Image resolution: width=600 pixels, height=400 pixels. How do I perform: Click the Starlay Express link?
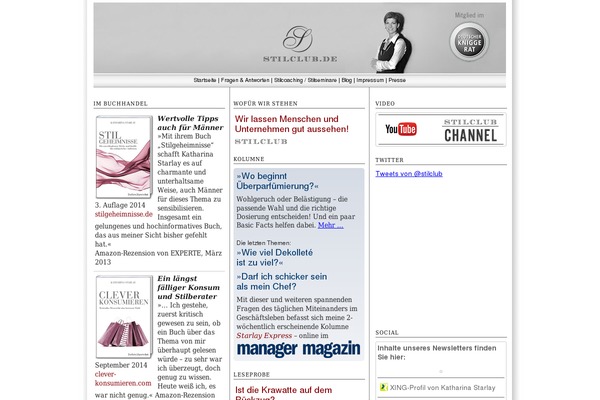coord(264,336)
